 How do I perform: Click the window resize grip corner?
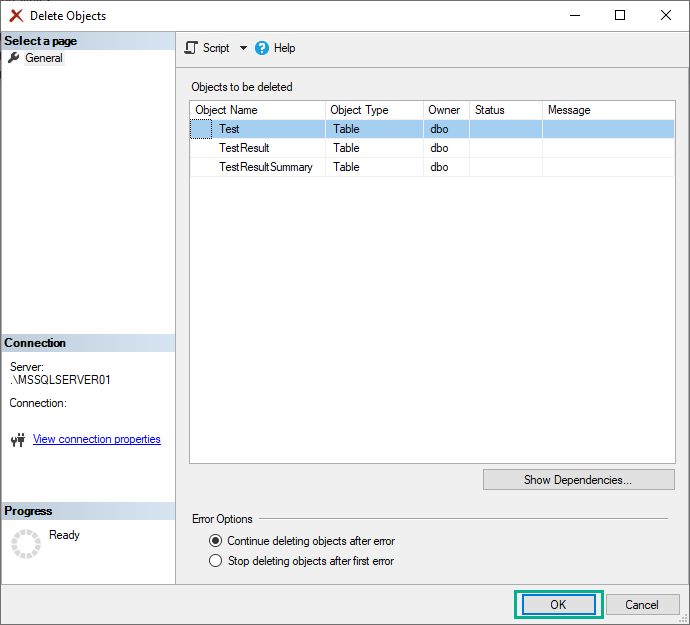click(684, 619)
